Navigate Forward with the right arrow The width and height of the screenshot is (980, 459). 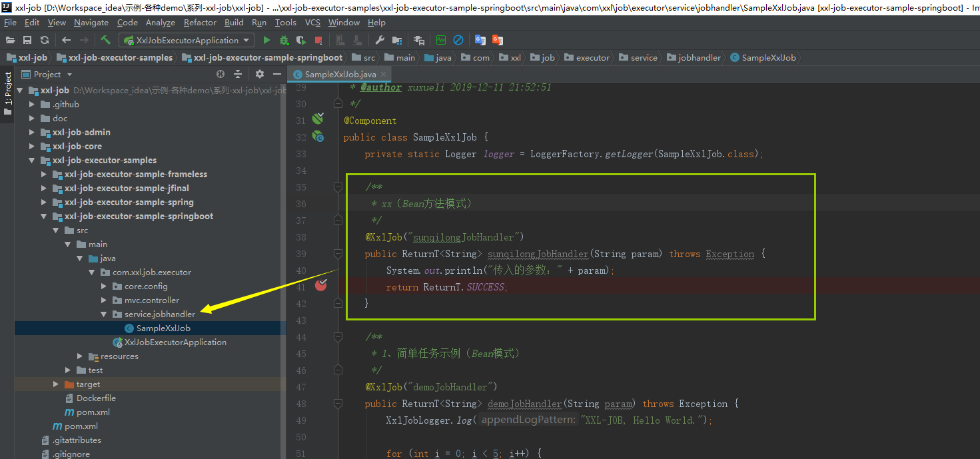[83, 40]
